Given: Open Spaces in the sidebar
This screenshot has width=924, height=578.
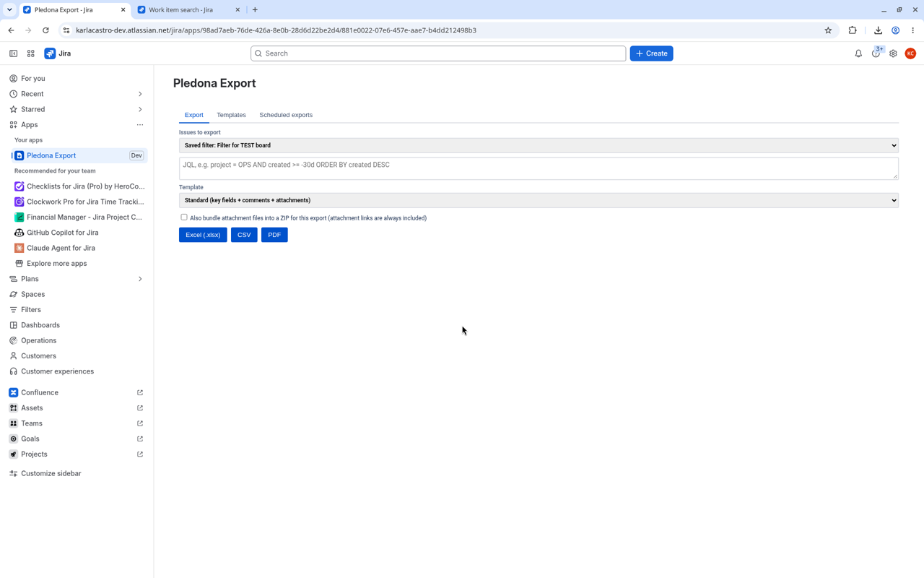Looking at the screenshot, I should 76,294.
